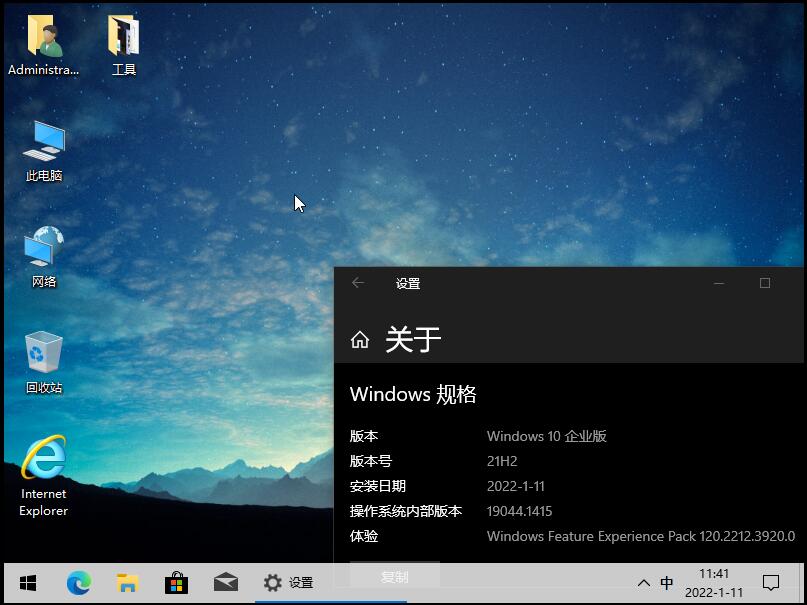The image size is (807, 605).
Task: Click the 设置 taskbar window button
Action: point(289,583)
